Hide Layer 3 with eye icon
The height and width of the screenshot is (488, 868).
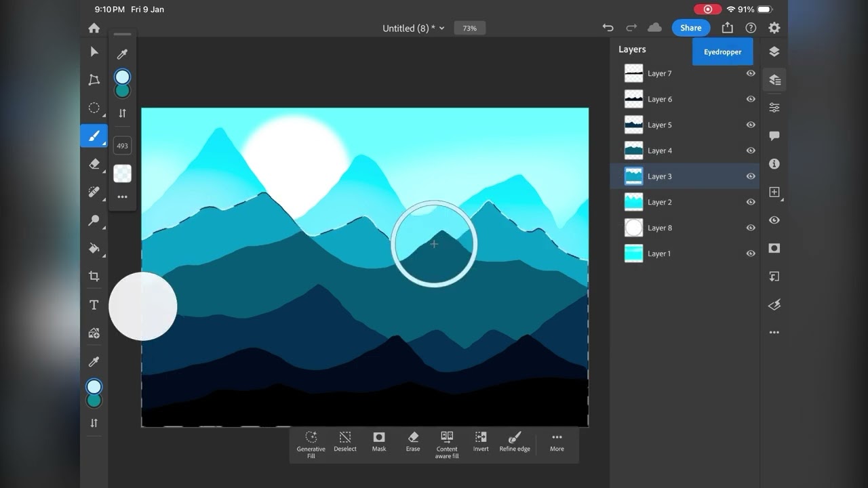(751, 176)
